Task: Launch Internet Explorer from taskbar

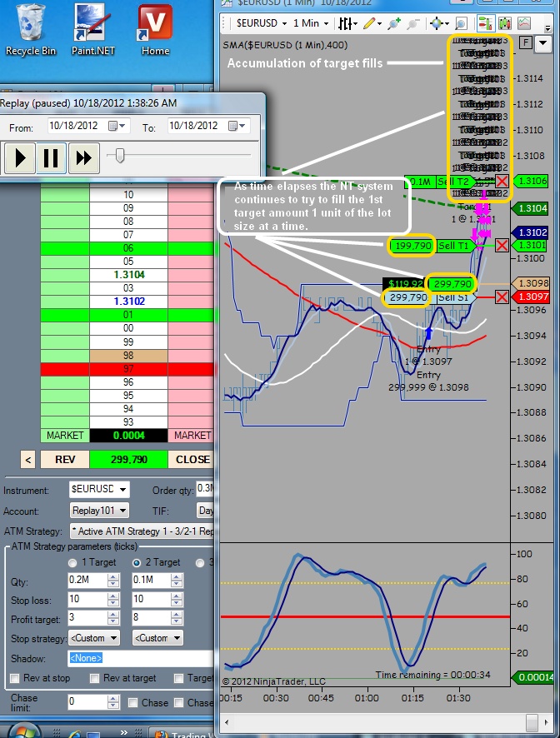Action: tap(74, 733)
